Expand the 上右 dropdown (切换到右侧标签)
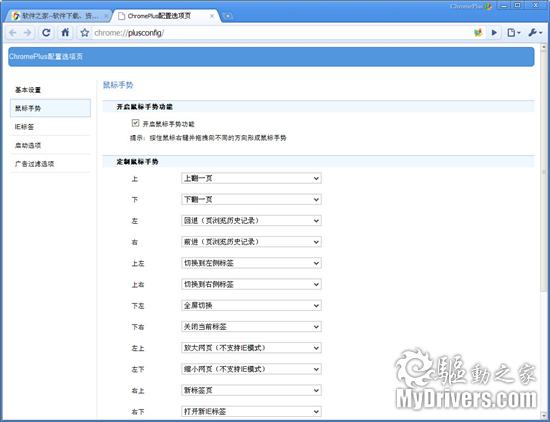This screenshot has height=422, width=550. pyautogui.click(x=251, y=284)
